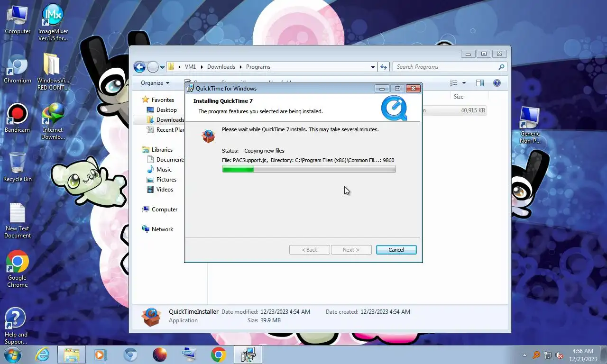
Task: Select Libraries in the navigation pane
Action: [x=162, y=150]
